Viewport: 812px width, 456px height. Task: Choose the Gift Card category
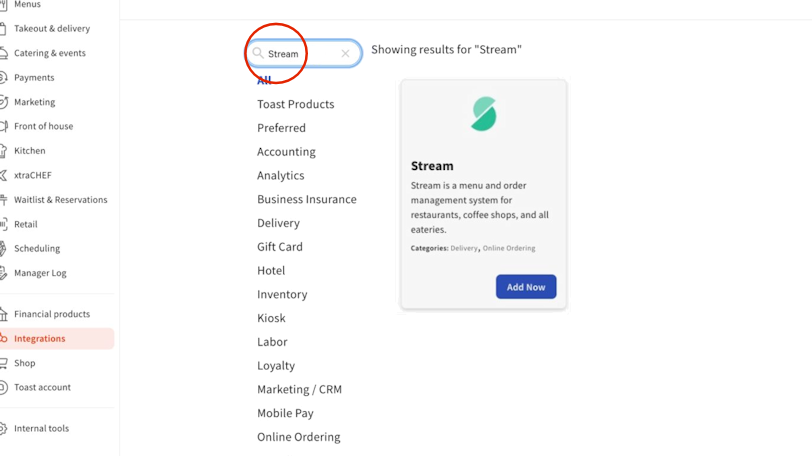[280, 247]
